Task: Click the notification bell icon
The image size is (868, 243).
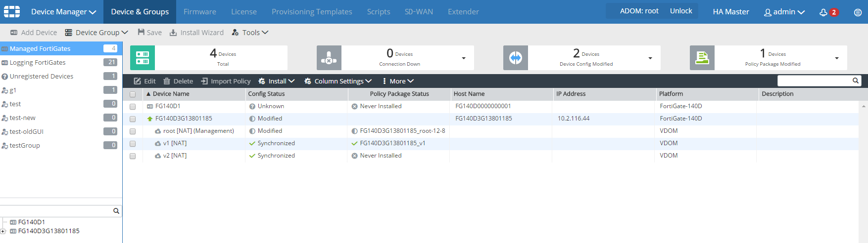Action: pos(823,12)
